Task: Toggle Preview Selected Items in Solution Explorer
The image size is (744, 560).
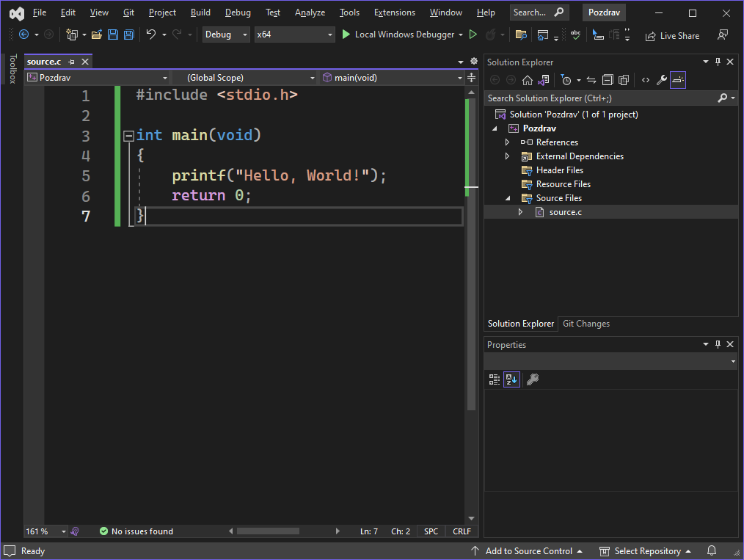Action: click(x=677, y=80)
